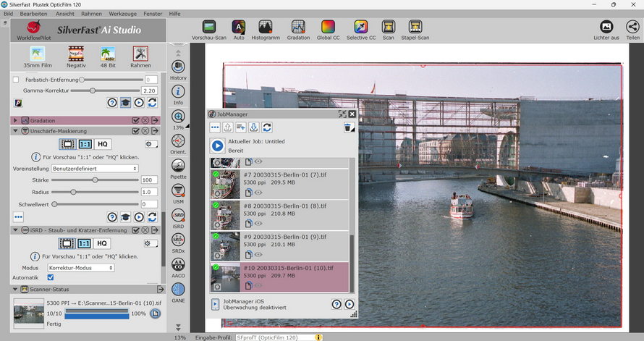Open Global CC color correction
This screenshot has height=341, width=644.
coord(328,28)
